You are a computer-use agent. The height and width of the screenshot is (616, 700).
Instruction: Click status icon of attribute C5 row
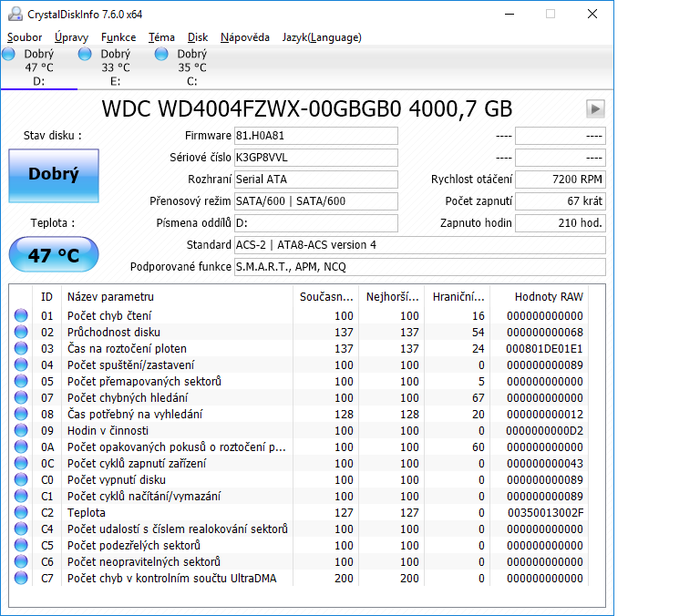point(21,545)
